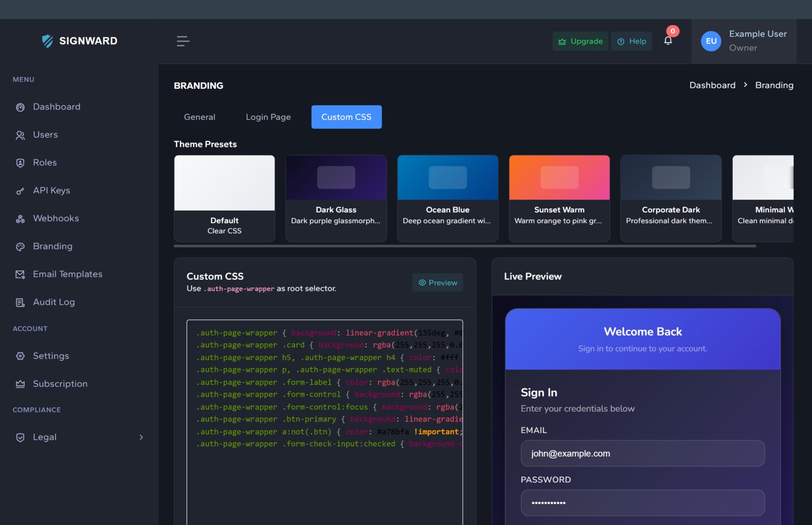Click the Branding breadcrumb text
This screenshot has height=525, width=812.
pos(774,85)
